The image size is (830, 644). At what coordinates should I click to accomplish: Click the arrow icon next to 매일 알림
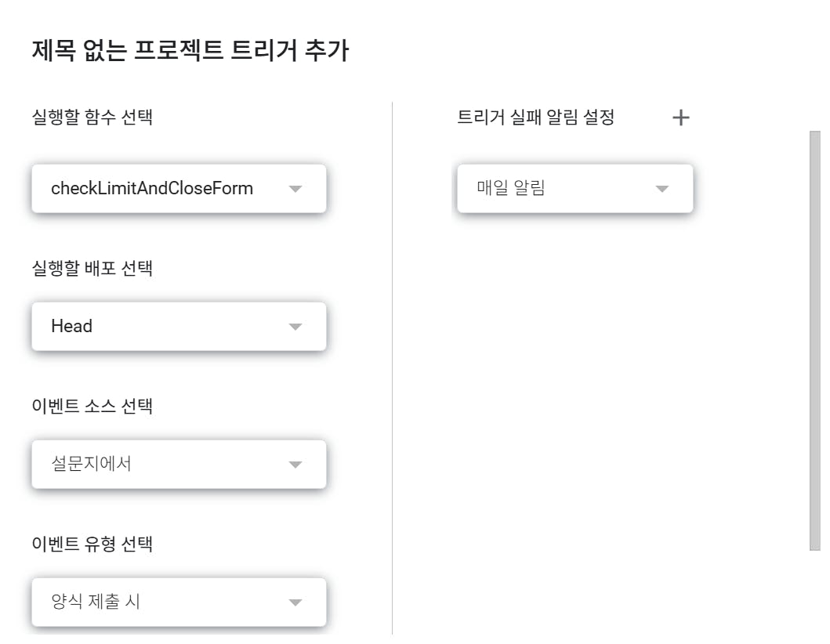pyautogui.click(x=661, y=189)
